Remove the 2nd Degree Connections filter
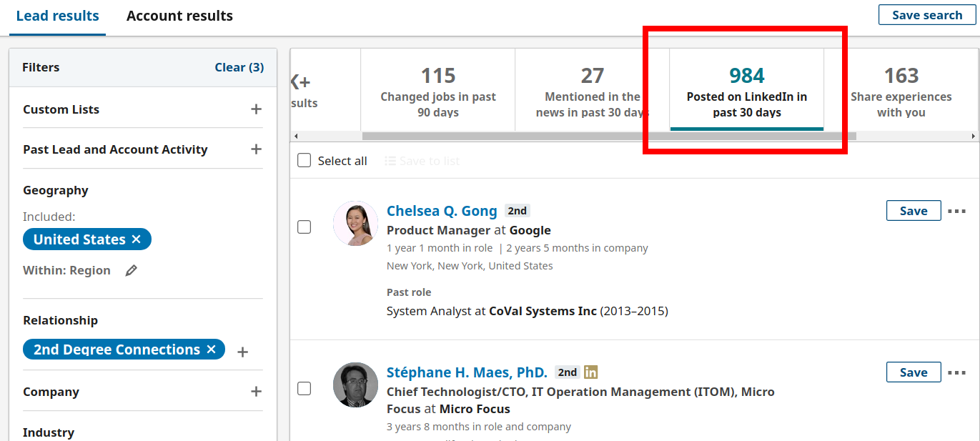 tap(211, 350)
